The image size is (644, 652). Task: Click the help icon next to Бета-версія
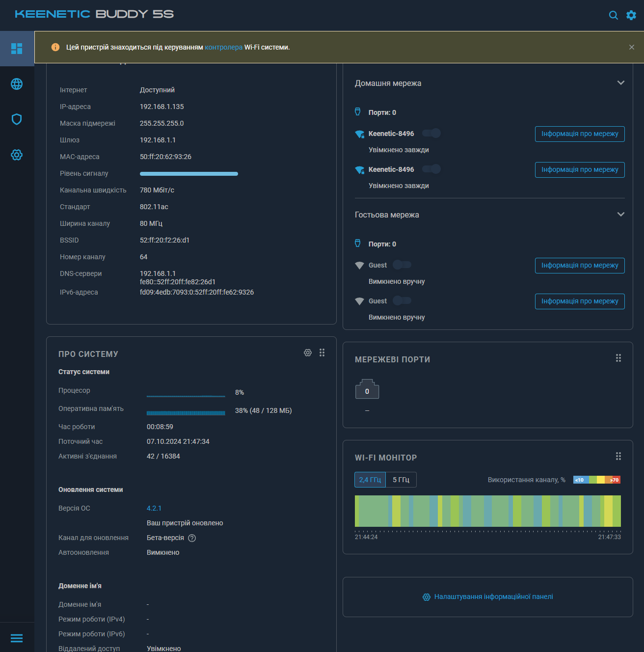click(x=192, y=538)
